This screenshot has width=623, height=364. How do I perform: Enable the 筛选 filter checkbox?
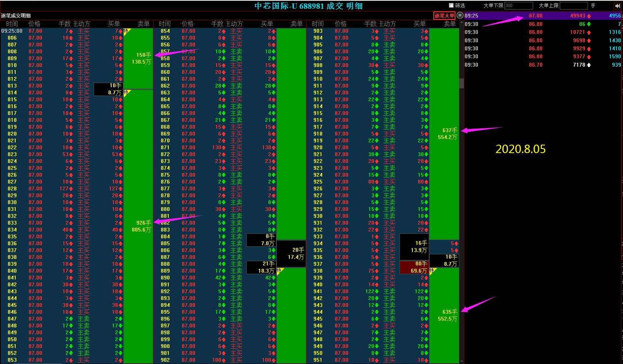(451, 5)
